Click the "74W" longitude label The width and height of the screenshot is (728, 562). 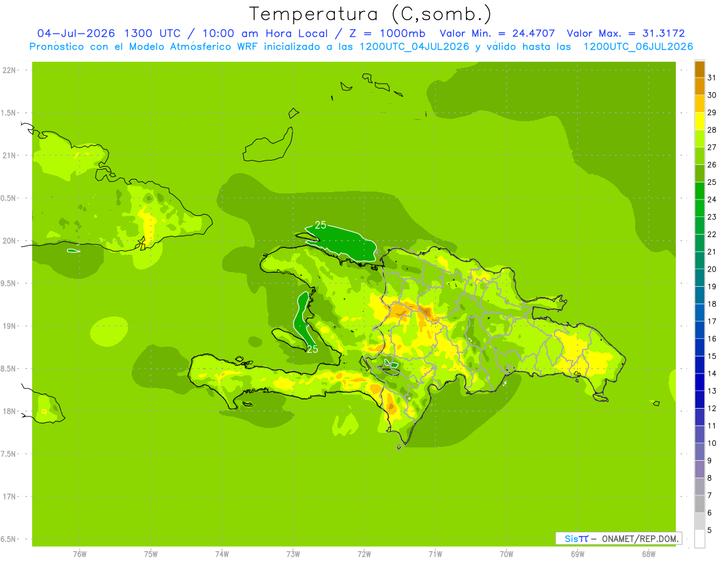coord(222,554)
